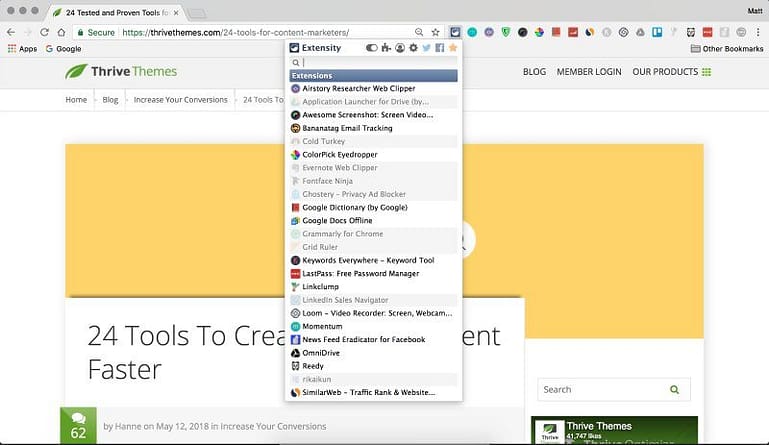Disable LastPass: Free Password Manager

pos(373,273)
